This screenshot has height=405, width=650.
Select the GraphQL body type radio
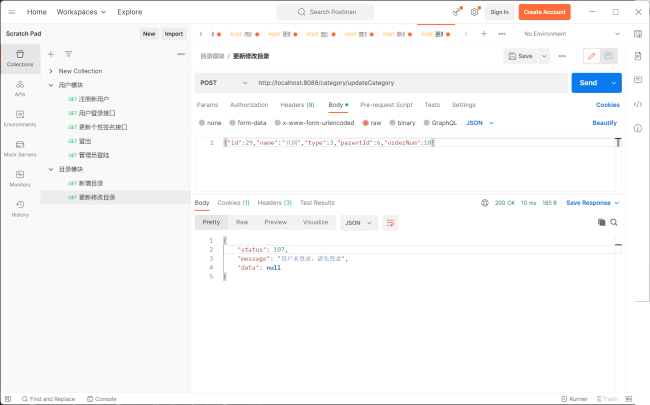426,123
